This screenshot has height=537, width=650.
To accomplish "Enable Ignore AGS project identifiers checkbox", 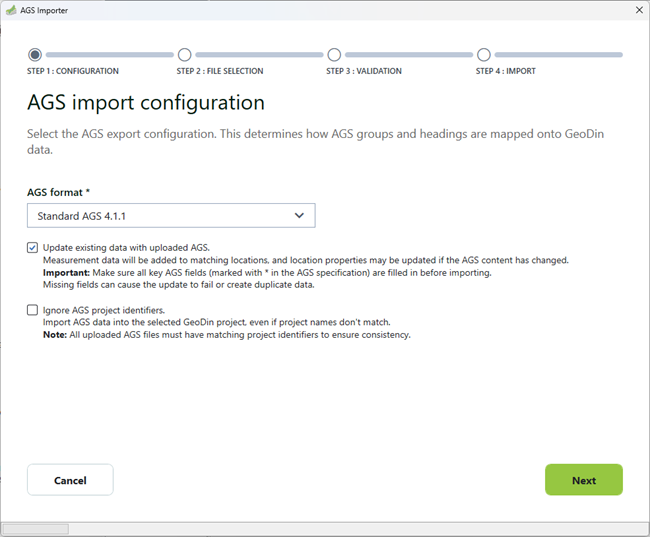I will point(33,310).
